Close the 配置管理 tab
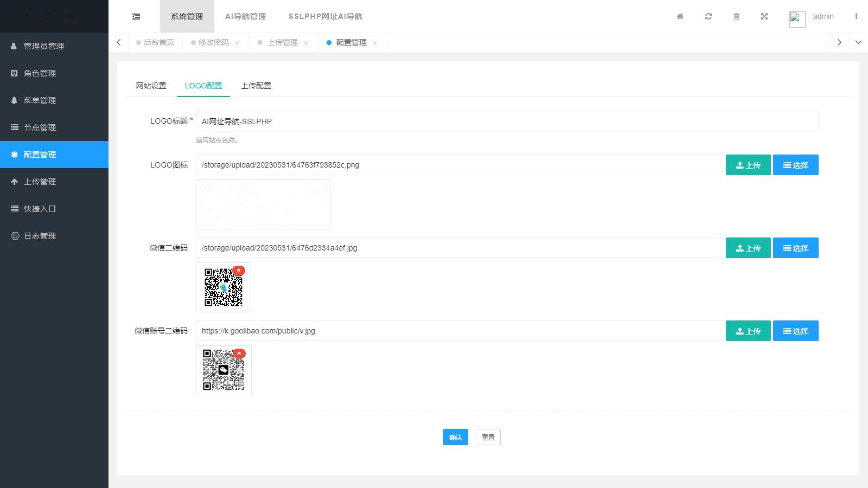The width and height of the screenshot is (868, 488). pyautogui.click(x=375, y=43)
